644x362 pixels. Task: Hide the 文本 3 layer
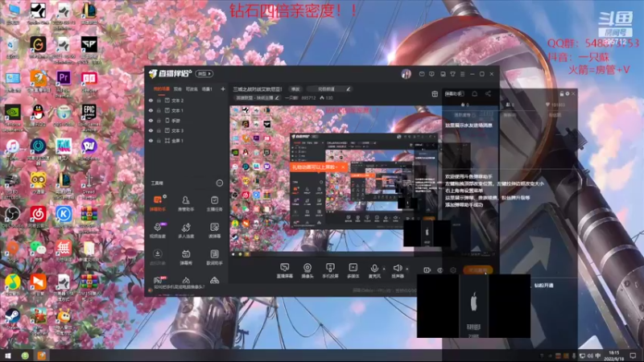pos(151,130)
